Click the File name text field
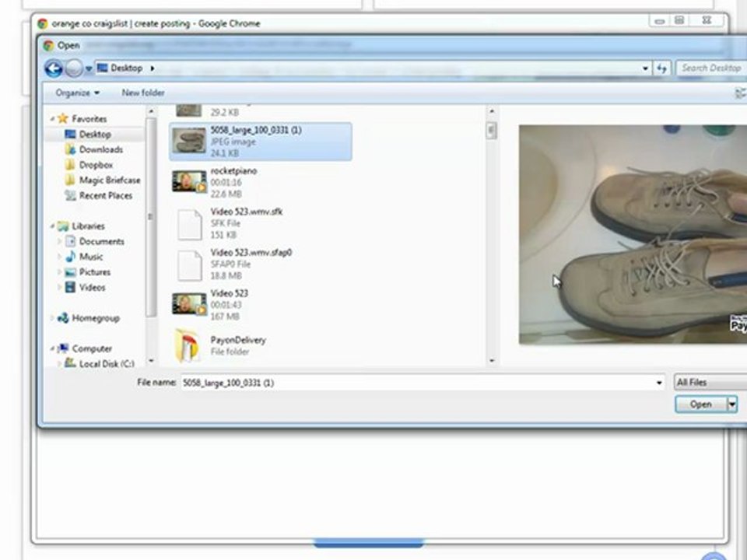Viewport: 747px width, 560px height. click(417, 383)
